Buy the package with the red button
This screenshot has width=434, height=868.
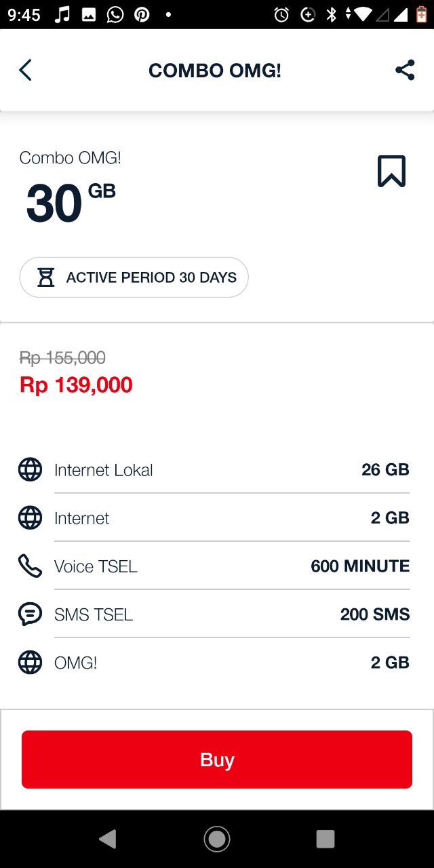[x=217, y=759]
